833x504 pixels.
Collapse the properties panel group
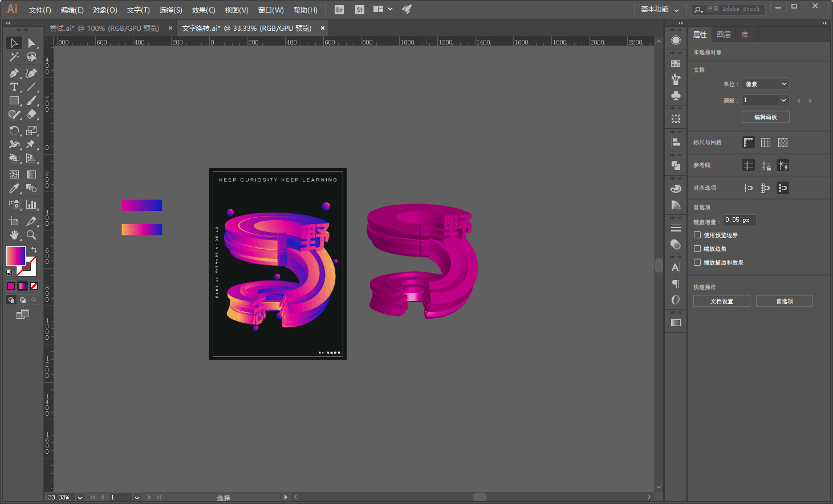824,23
